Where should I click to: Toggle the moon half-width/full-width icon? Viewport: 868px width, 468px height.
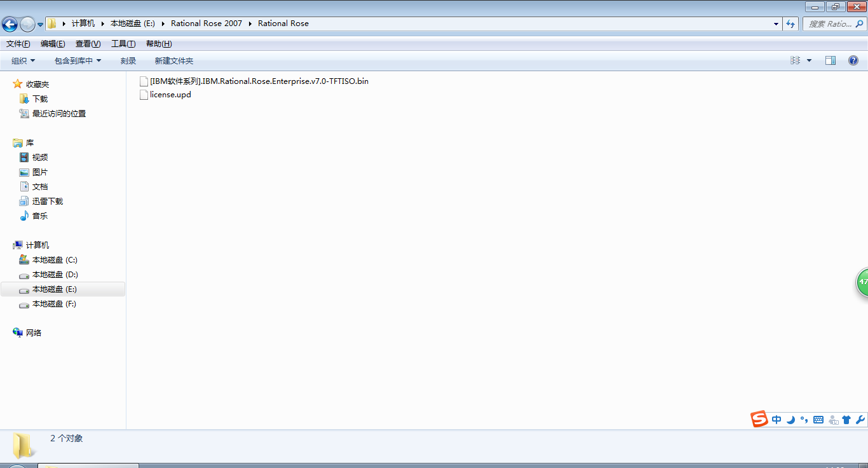(x=790, y=420)
